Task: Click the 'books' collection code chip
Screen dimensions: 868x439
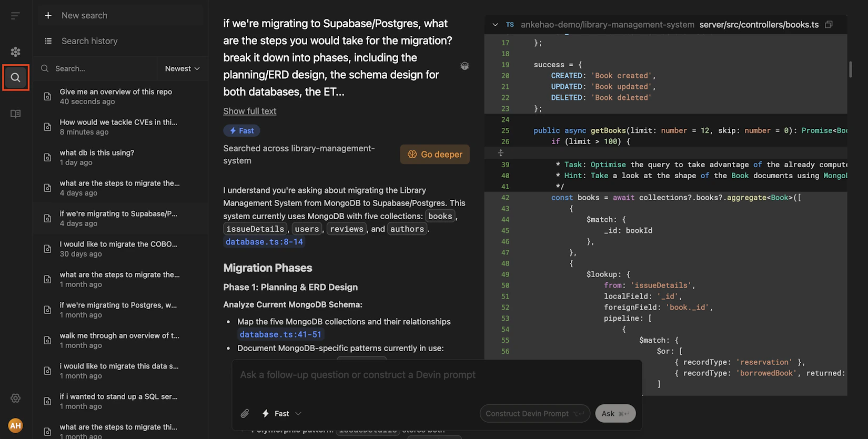Action: point(440,216)
